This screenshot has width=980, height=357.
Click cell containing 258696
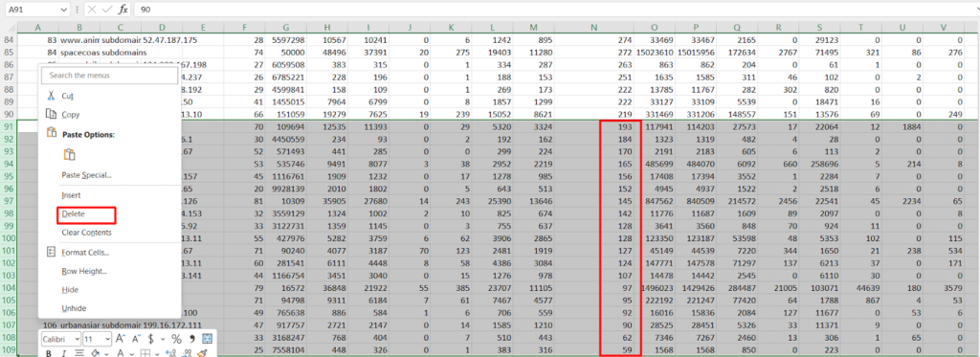[x=820, y=164]
